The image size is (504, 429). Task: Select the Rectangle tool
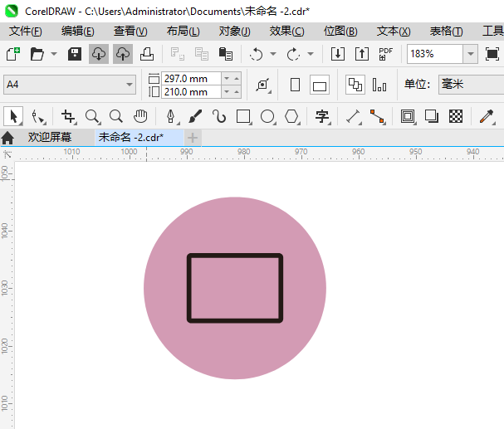point(243,116)
